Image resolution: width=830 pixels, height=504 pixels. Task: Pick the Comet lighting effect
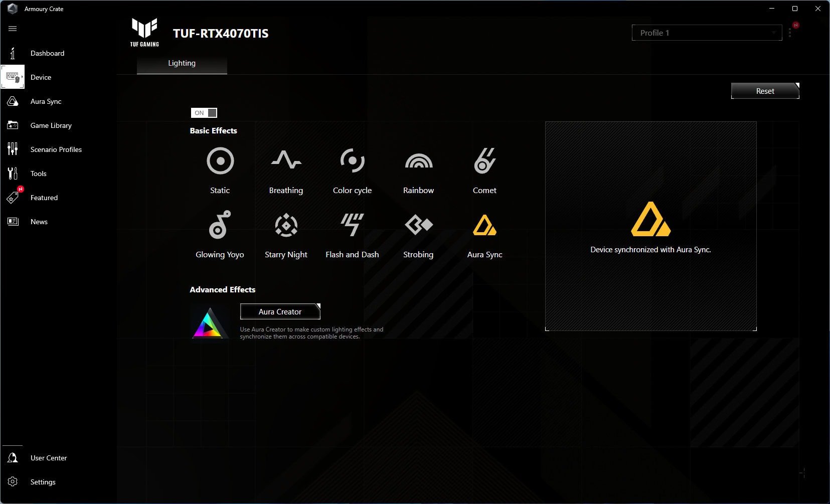484,160
